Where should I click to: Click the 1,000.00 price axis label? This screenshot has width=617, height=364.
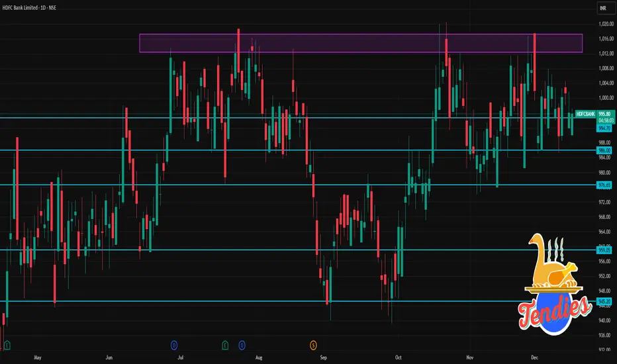tap(606, 98)
